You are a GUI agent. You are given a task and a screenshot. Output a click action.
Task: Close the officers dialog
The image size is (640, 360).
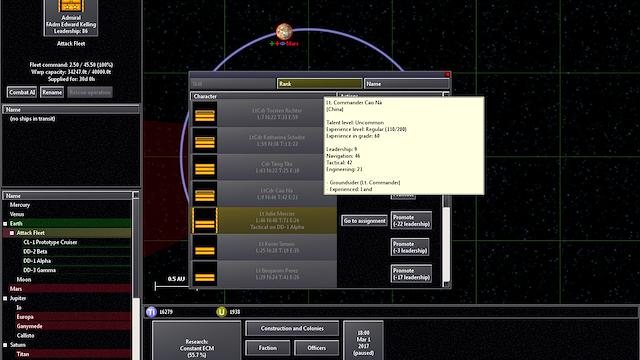pyautogui.click(x=447, y=75)
